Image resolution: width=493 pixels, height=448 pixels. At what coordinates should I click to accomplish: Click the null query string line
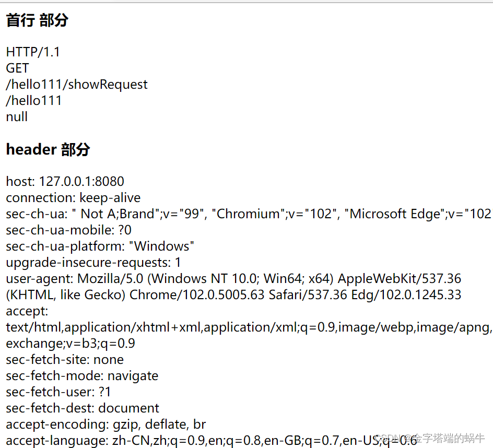(17, 117)
